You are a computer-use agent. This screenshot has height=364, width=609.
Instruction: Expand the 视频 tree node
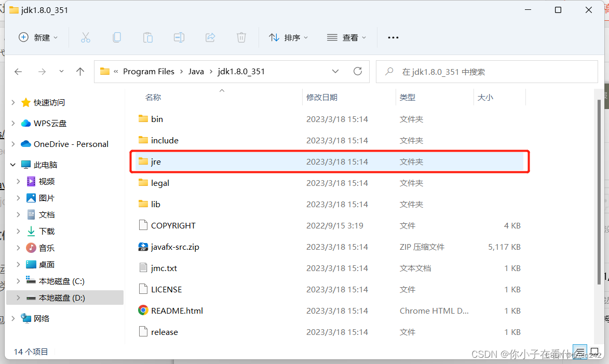click(18, 181)
